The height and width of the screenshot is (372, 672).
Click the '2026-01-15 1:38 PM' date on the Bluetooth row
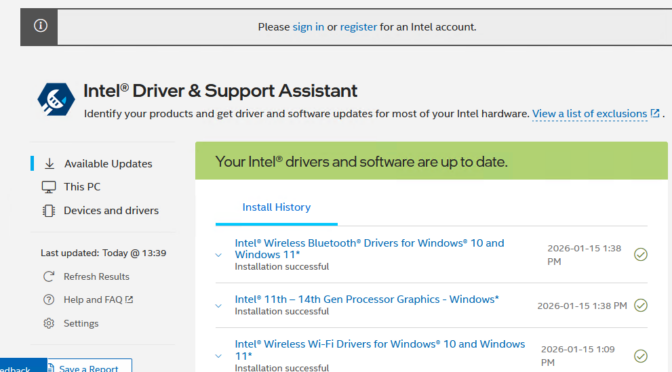point(584,255)
